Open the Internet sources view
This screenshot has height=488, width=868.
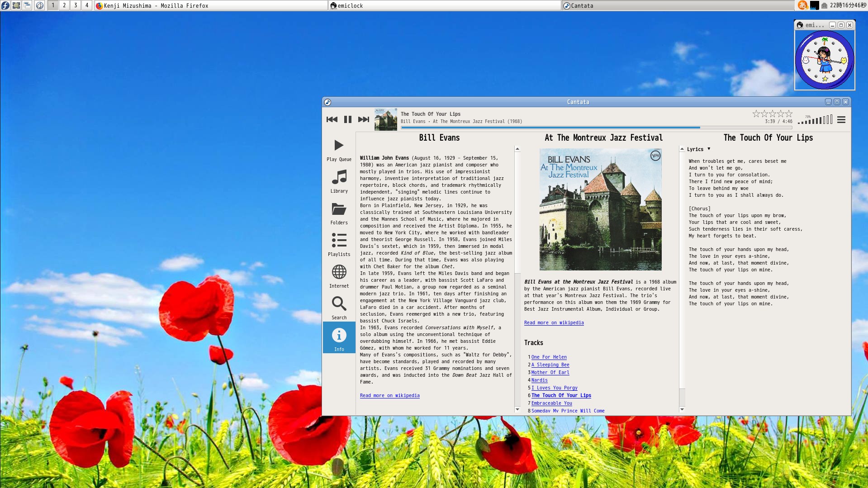point(339,276)
